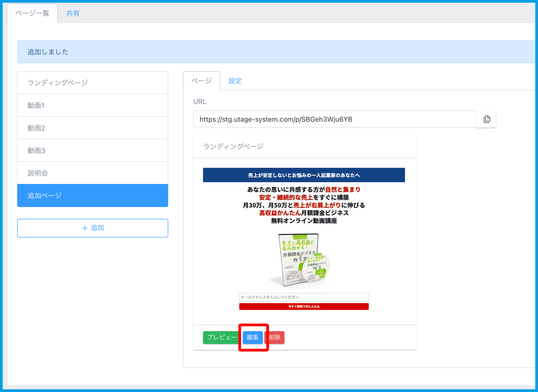Click the email address input in preview
This screenshot has height=392, width=538.
pyautogui.click(x=304, y=297)
